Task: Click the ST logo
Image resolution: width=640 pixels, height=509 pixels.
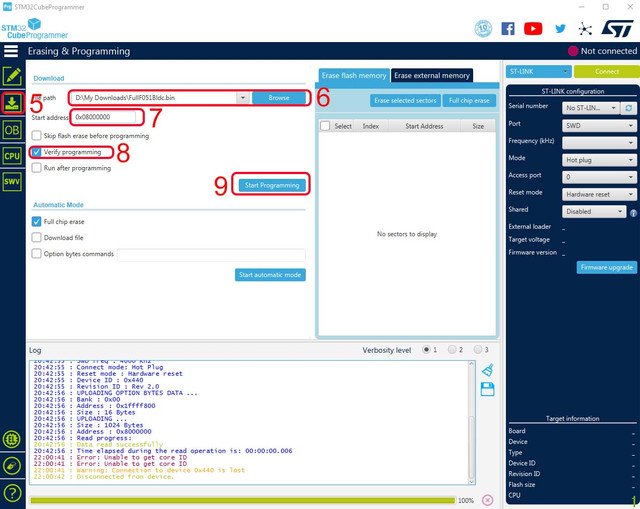Action: pyautogui.click(x=618, y=29)
